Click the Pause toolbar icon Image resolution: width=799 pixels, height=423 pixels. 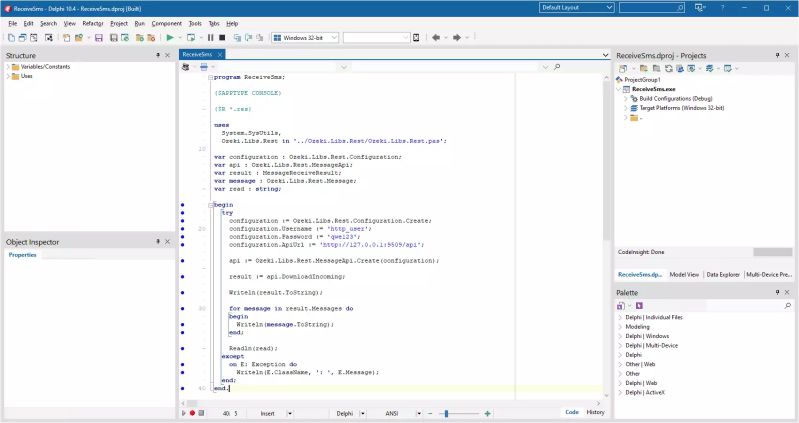click(210, 38)
